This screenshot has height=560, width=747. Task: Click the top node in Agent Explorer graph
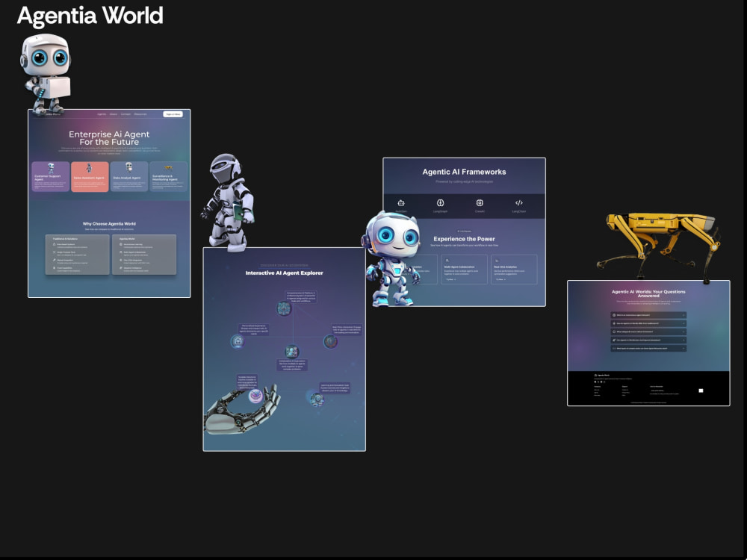(x=284, y=308)
